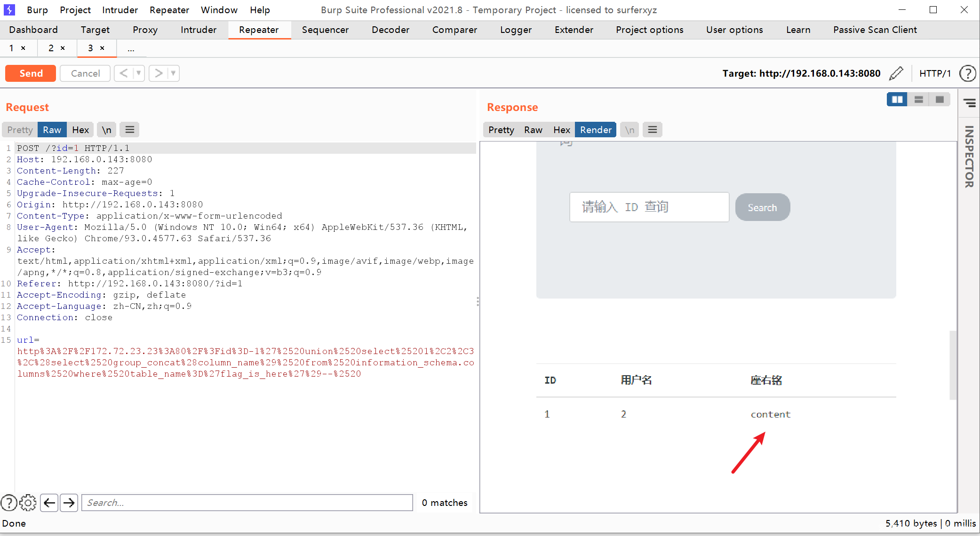Click the Search button in rendered page
This screenshot has width=980, height=536.
click(x=762, y=207)
